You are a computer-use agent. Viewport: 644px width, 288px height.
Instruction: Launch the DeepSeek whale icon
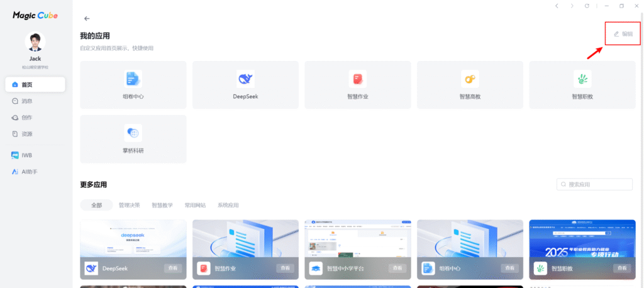pyautogui.click(x=245, y=79)
